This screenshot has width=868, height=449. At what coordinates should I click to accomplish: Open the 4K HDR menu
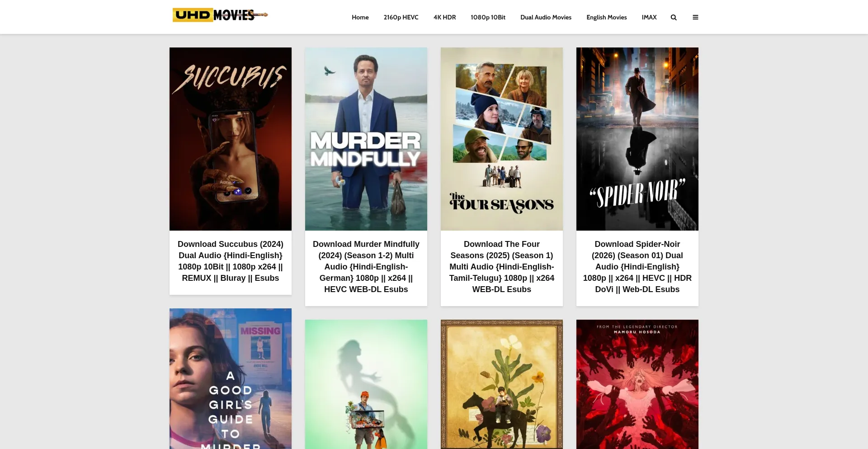(444, 17)
